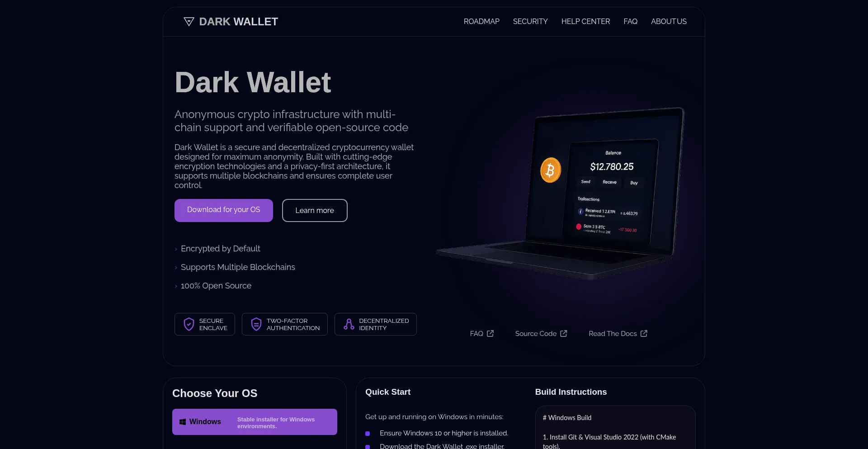Click the FAQ item in top navigation
868x449 pixels.
[630, 21]
